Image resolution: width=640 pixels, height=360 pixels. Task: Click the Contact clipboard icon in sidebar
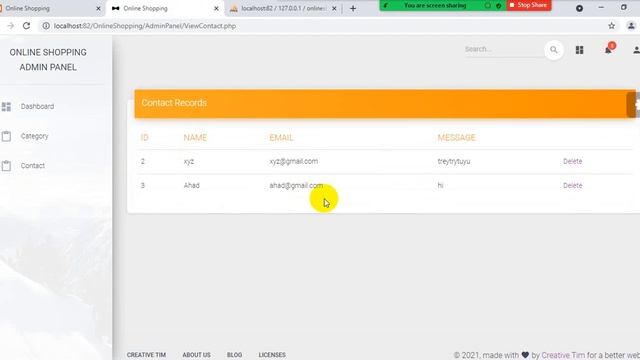6,166
